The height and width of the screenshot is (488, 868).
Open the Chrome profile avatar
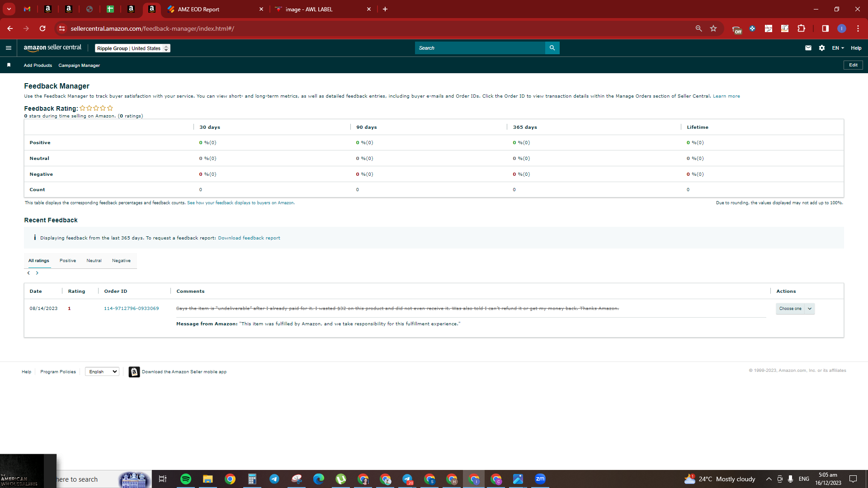pos(842,28)
